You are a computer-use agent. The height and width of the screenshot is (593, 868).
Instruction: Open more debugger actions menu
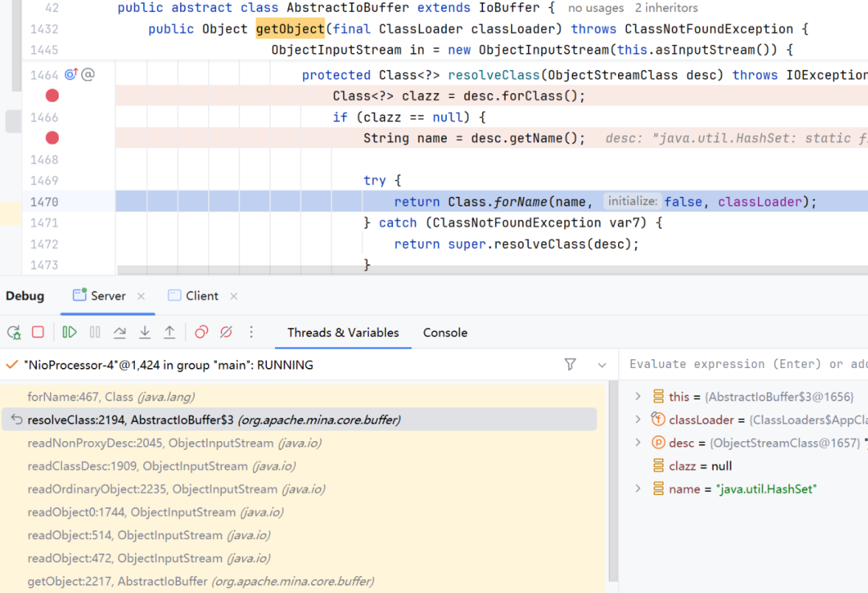pos(252,332)
